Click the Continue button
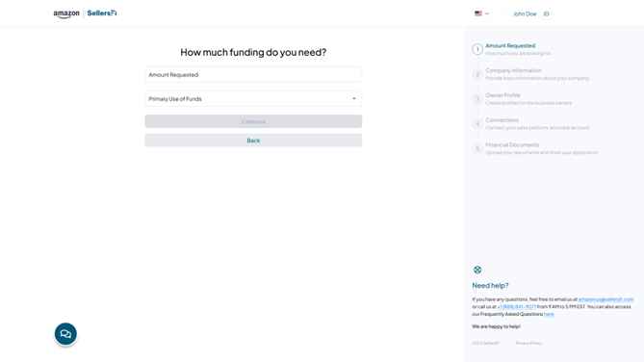This screenshot has height=362, width=644. coord(253,121)
